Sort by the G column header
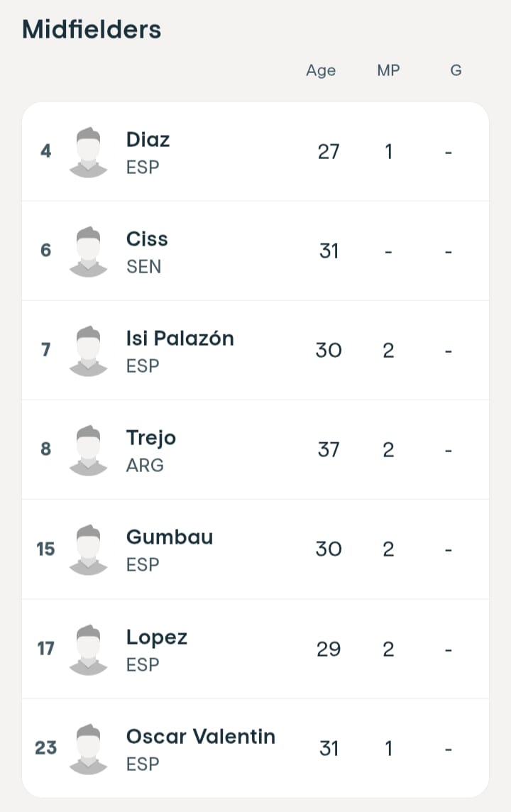This screenshot has width=511, height=812. pos(456,70)
